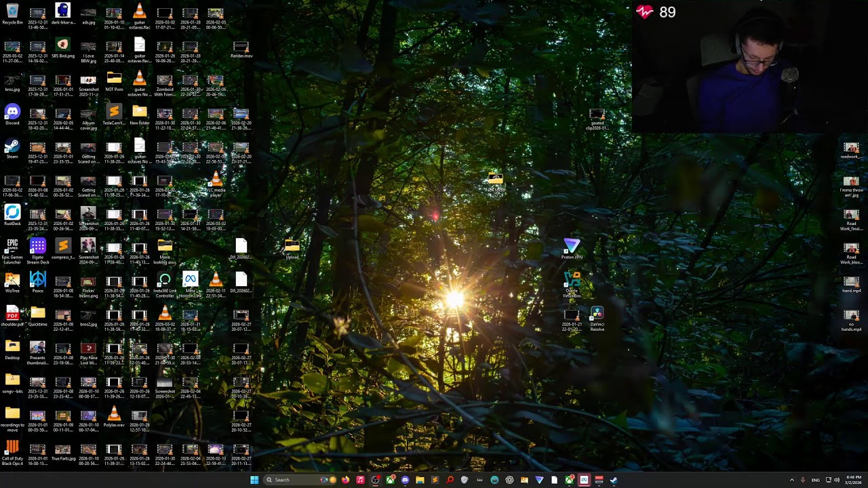This screenshot has height=488, width=868.
Task: Select the VLC media player shortcut
Action: [x=216, y=183]
